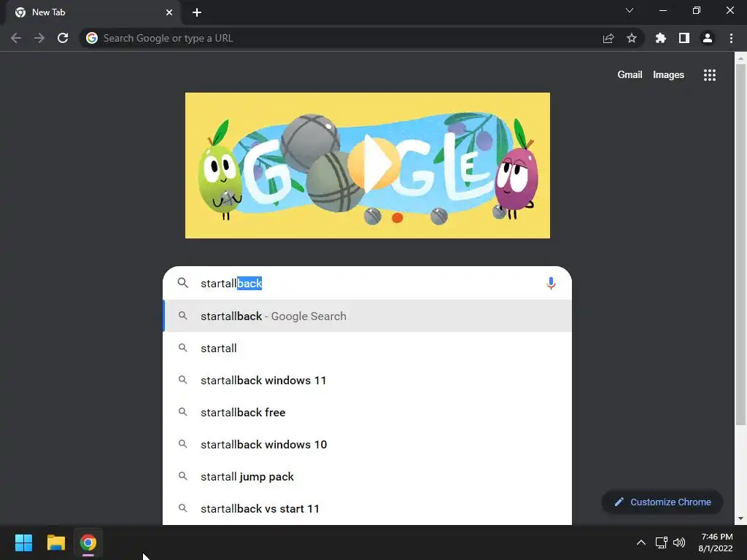Select 'startallback - Google Search' suggestion
This screenshot has height=560, width=747.
(368, 316)
